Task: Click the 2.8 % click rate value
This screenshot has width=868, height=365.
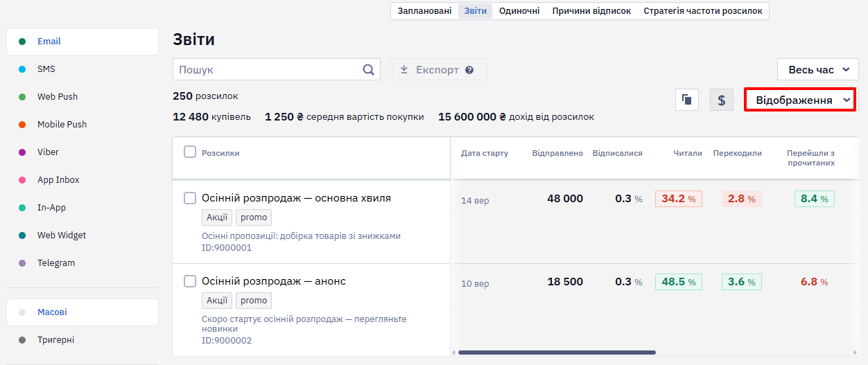Action: [742, 199]
